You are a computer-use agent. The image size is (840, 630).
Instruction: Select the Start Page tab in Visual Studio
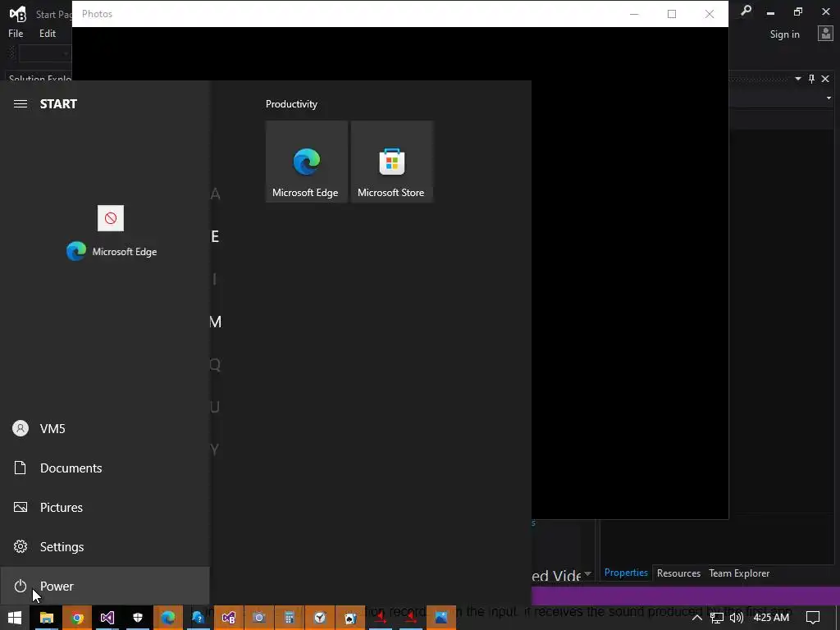[53, 15]
